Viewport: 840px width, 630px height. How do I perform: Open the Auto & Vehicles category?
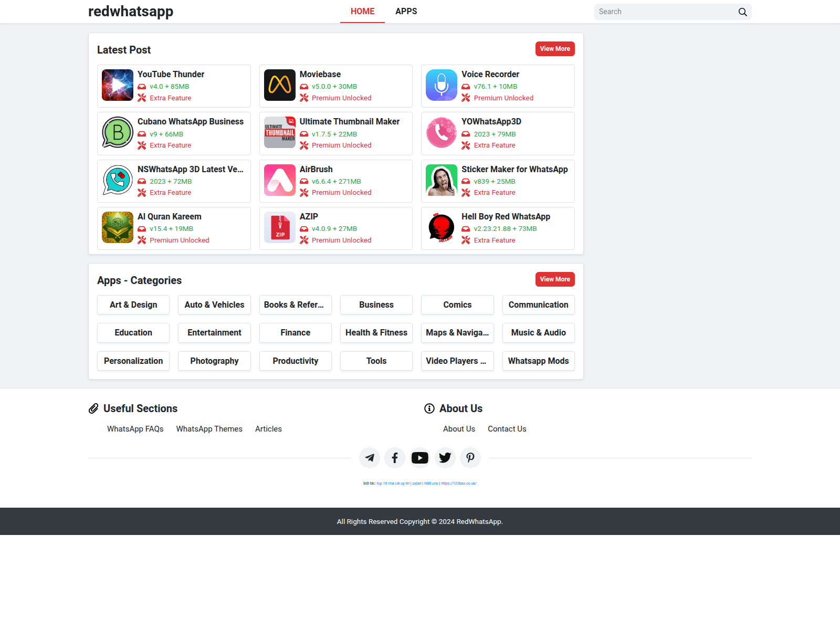tap(214, 305)
